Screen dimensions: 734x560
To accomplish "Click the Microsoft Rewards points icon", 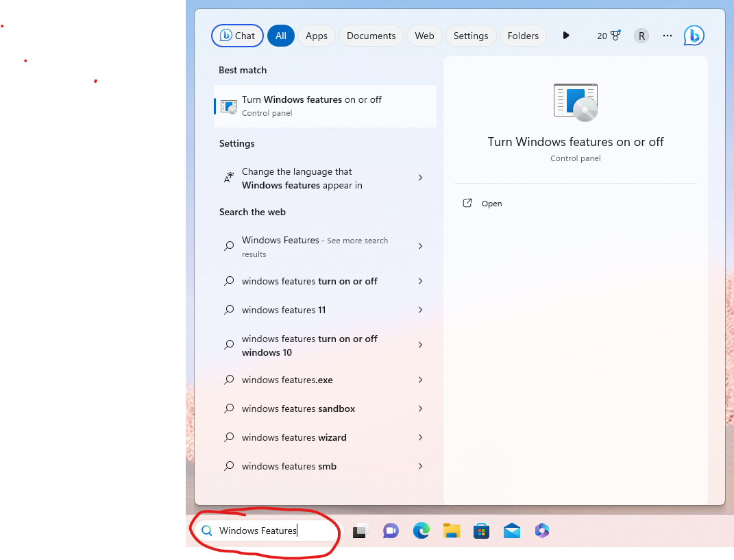I will (609, 35).
